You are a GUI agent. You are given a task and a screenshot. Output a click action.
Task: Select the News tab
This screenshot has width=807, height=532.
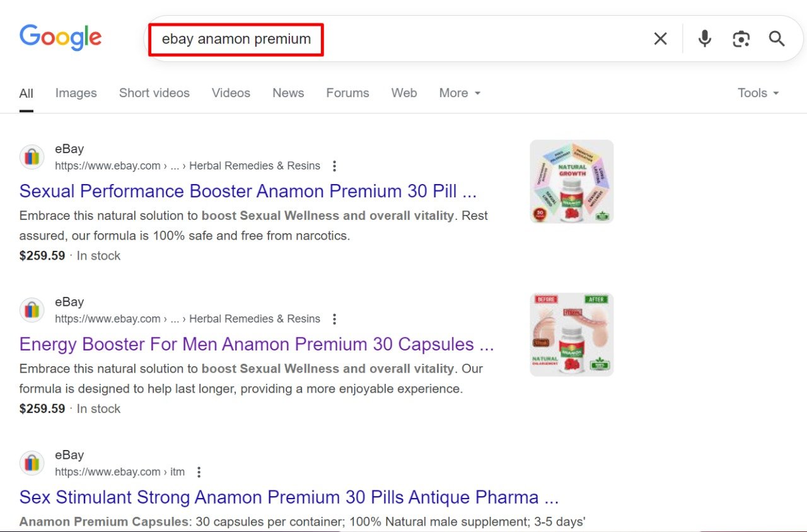(288, 93)
